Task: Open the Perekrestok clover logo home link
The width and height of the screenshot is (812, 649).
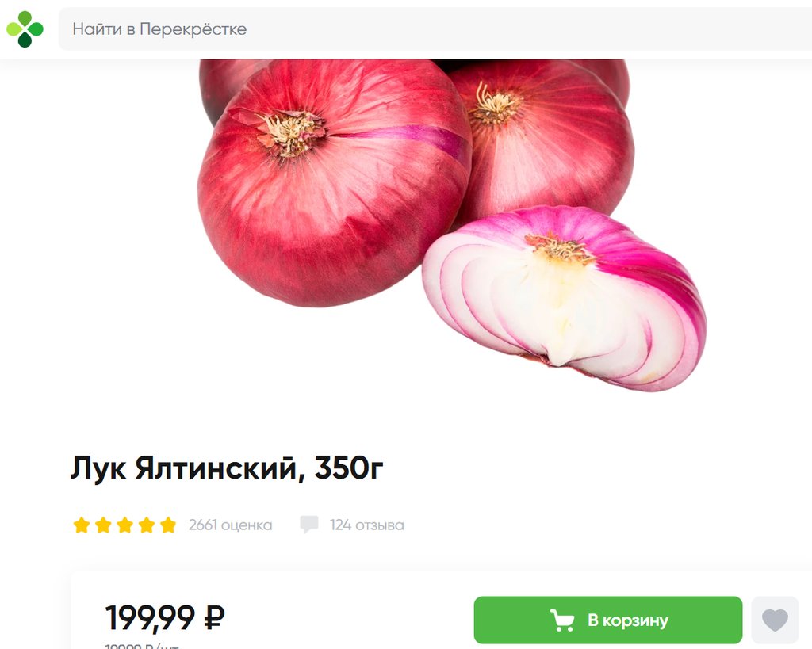Action: click(x=25, y=29)
